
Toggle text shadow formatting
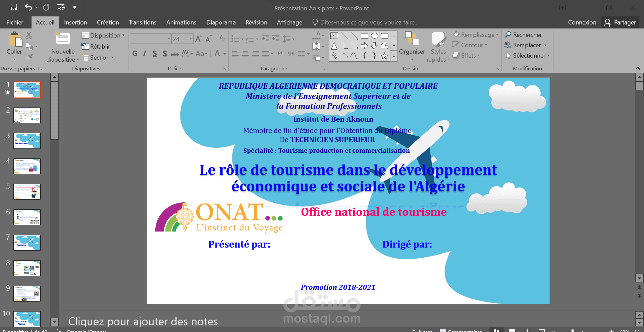165,54
